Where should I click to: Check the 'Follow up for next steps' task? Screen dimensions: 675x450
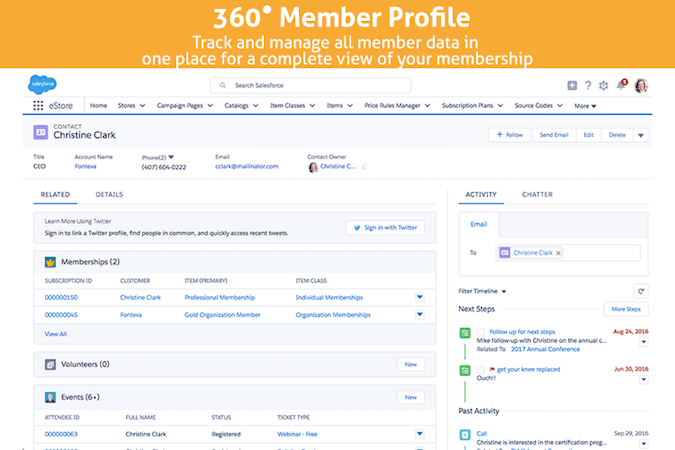coord(481,332)
